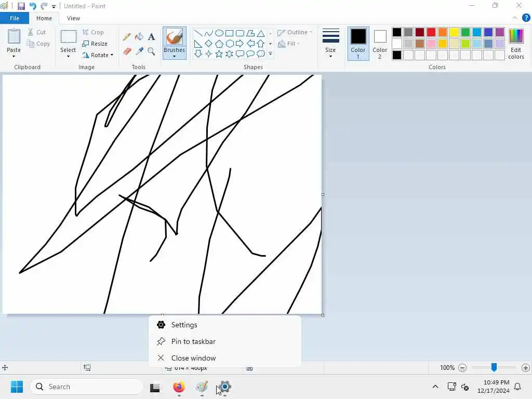Expand the Shapes gallery more arrow
The image size is (532, 399).
pos(270,54)
